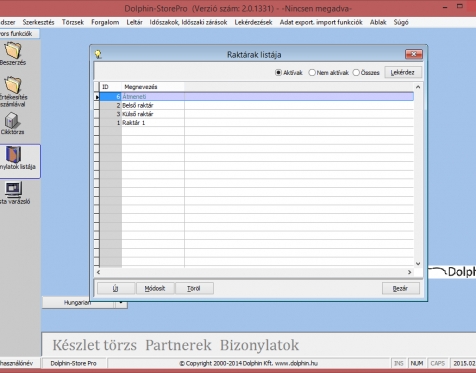
Task: Open the Cikktörzs icon in sidebar
Action: point(12,120)
